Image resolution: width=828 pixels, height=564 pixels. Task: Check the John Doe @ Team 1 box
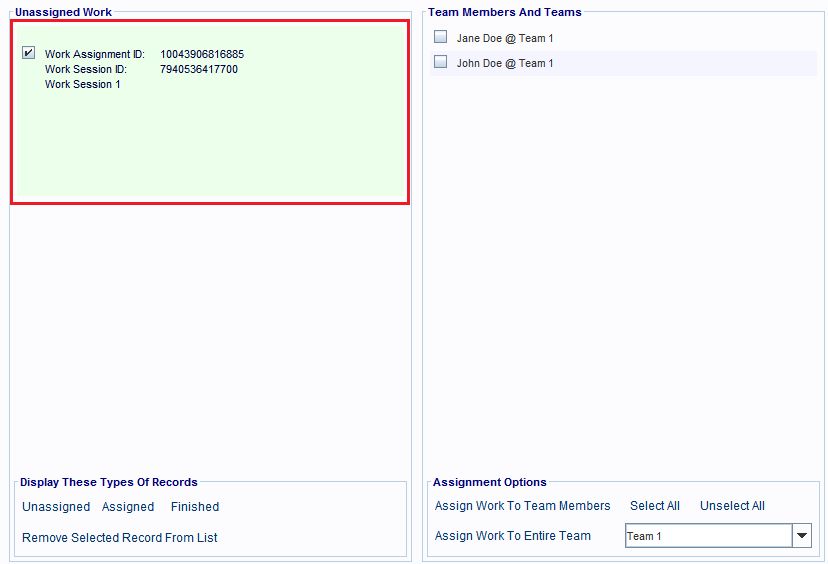(440, 62)
